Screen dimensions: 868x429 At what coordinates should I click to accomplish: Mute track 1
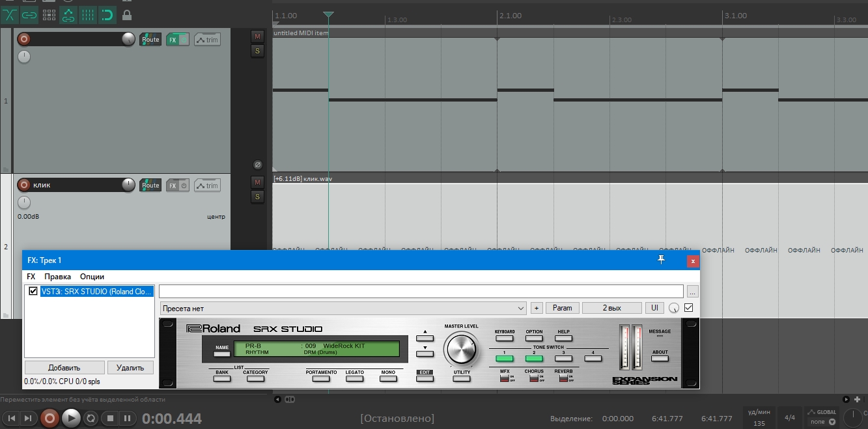tap(257, 36)
